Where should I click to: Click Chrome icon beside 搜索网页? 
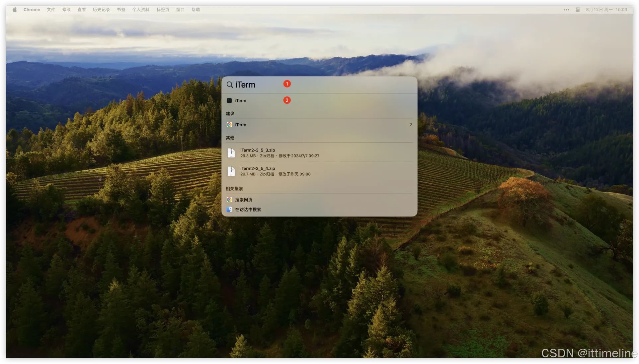[x=229, y=200]
